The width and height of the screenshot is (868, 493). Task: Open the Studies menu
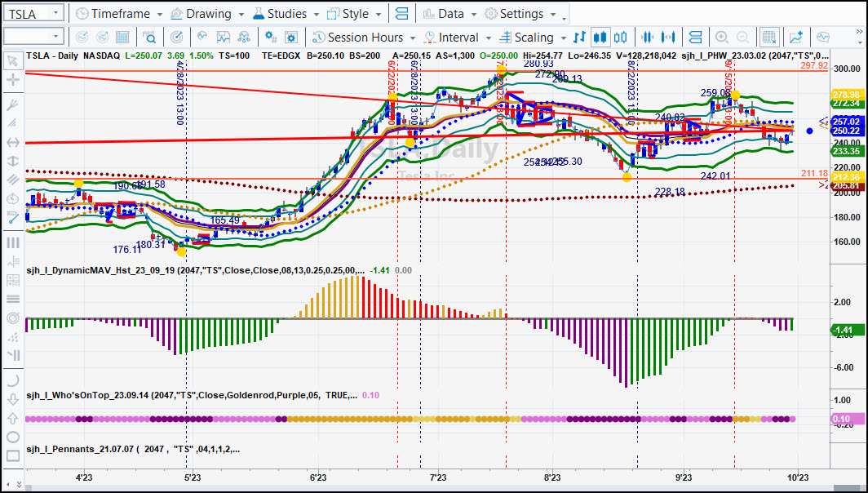[286, 14]
